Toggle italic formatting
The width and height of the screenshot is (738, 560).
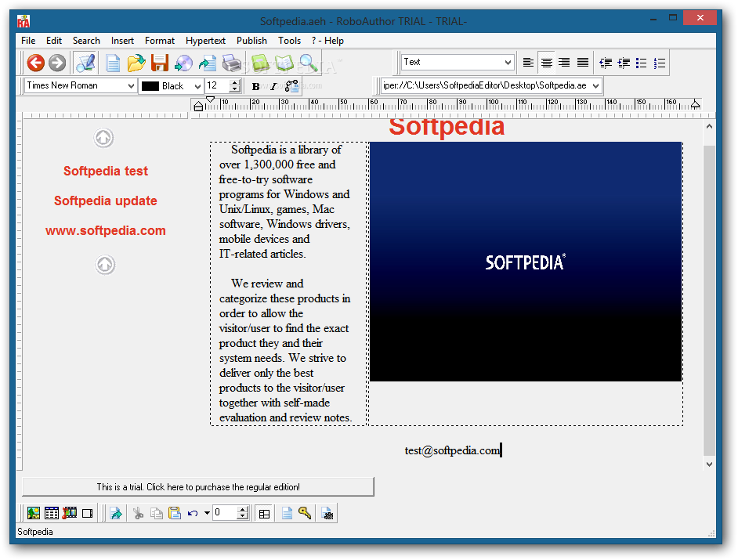coord(273,86)
